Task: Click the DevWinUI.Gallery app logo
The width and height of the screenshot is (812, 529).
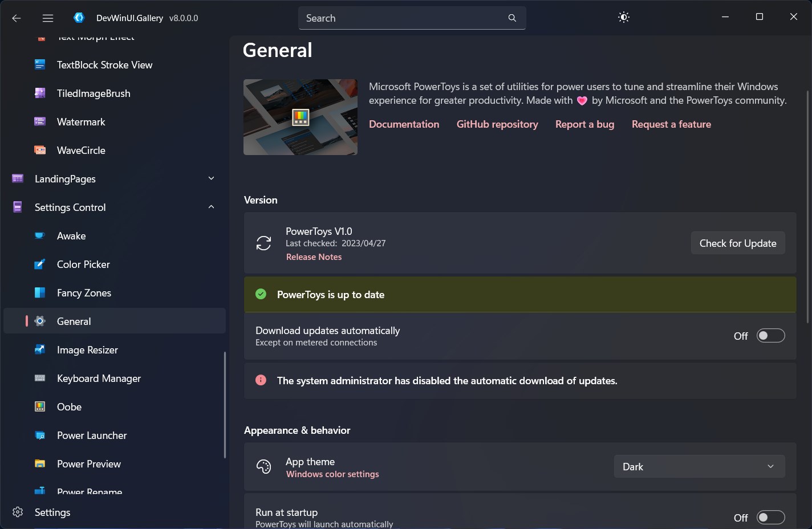Action: tap(79, 18)
